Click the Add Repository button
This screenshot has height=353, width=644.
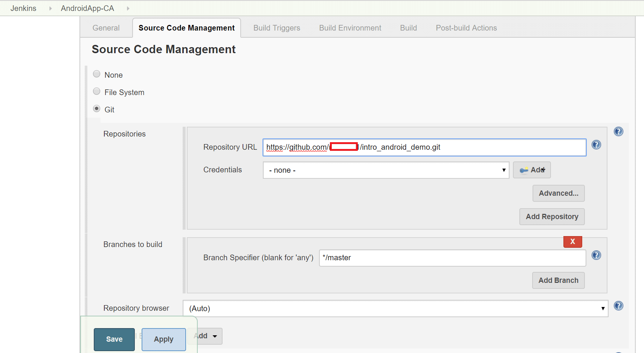click(552, 217)
